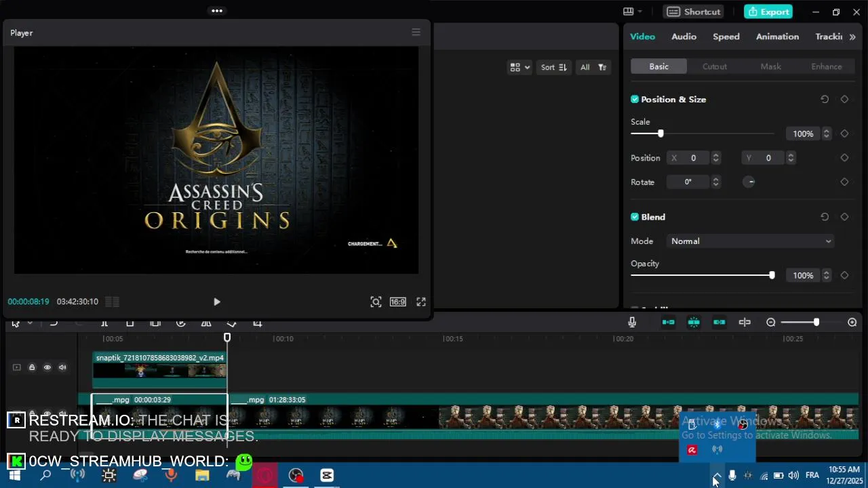
Task: Uncheck the Position & Size checkbox
Action: (x=635, y=99)
